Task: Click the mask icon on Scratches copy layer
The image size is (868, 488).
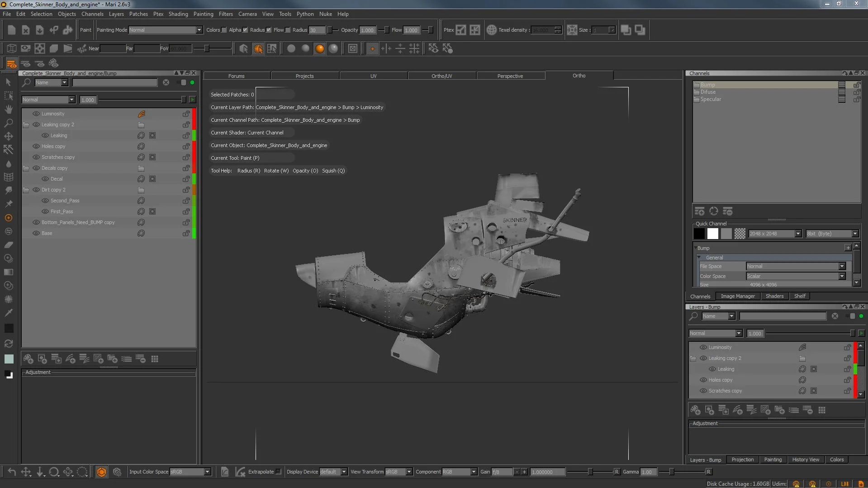Action: coord(152,157)
